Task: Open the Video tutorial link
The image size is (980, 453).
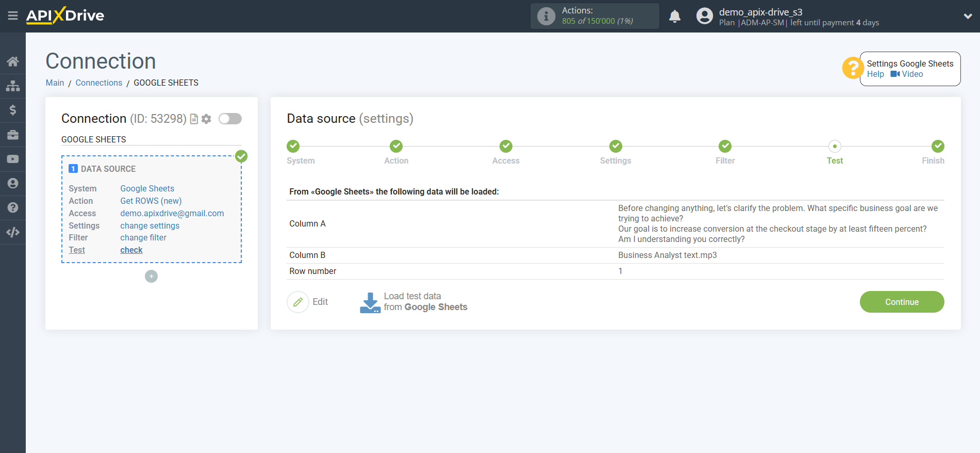Action: pyautogui.click(x=907, y=74)
